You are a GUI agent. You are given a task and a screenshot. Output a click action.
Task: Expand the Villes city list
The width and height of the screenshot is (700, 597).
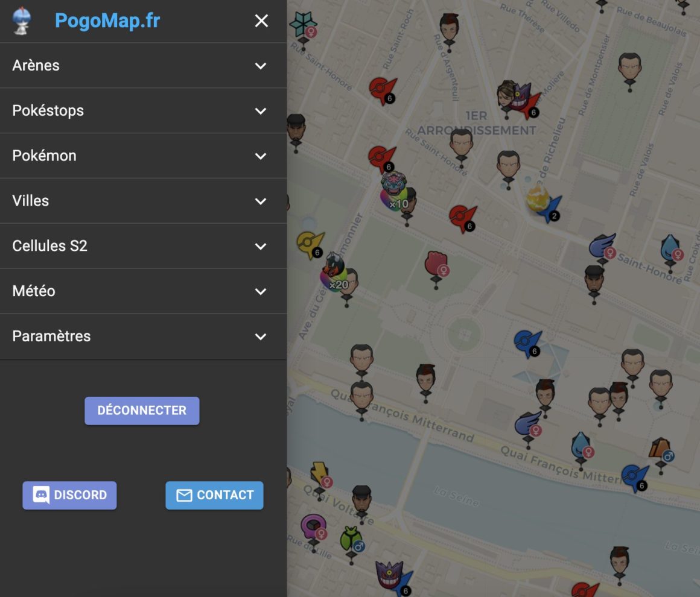(x=143, y=201)
